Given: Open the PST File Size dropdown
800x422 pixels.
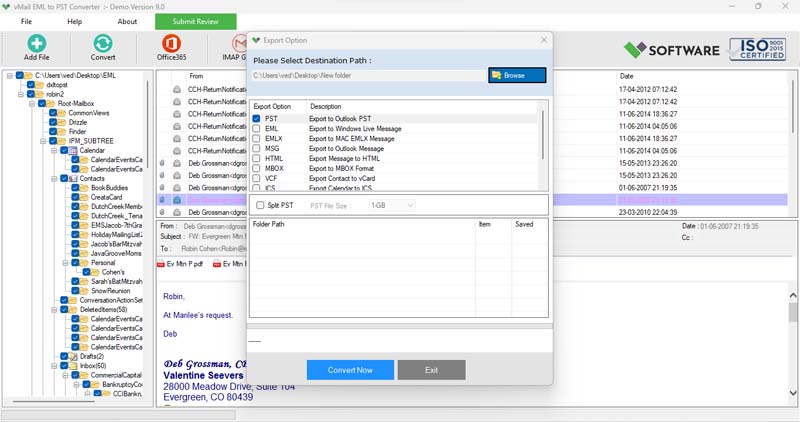Looking at the screenshot, I should coord(392,205).
